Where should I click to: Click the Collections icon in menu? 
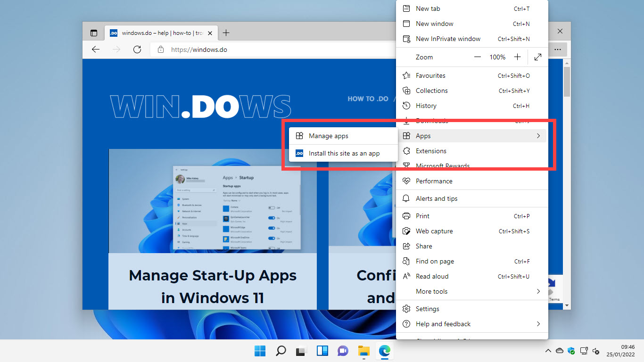tap(406, 90)
